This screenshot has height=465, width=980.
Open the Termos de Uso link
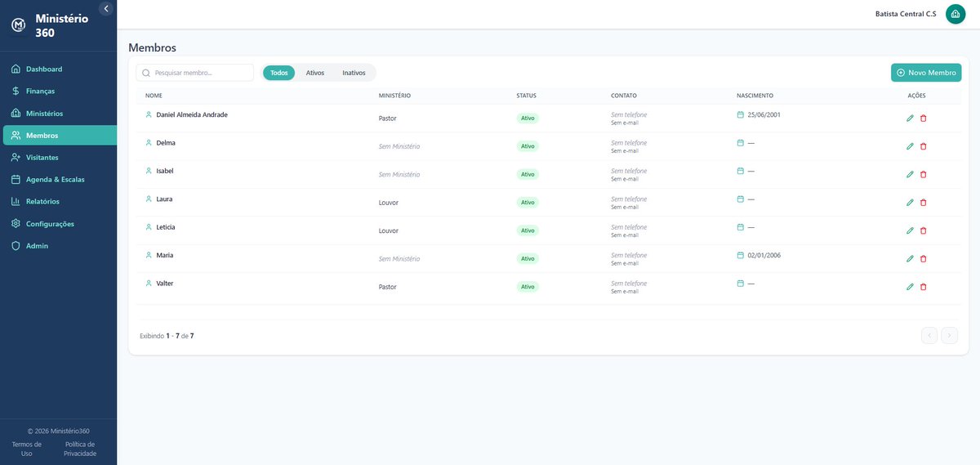click(26, 449)
